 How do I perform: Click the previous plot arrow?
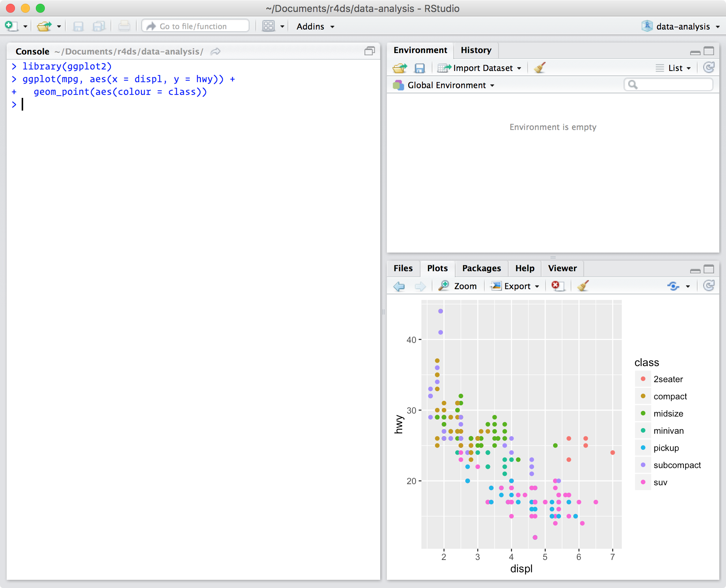399,286
